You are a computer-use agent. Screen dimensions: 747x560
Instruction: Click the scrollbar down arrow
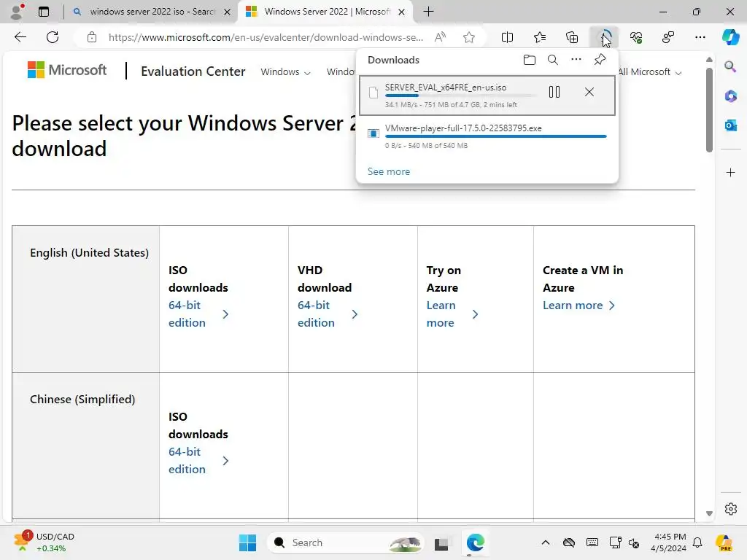pyautogui.click(x=709, y=513)
